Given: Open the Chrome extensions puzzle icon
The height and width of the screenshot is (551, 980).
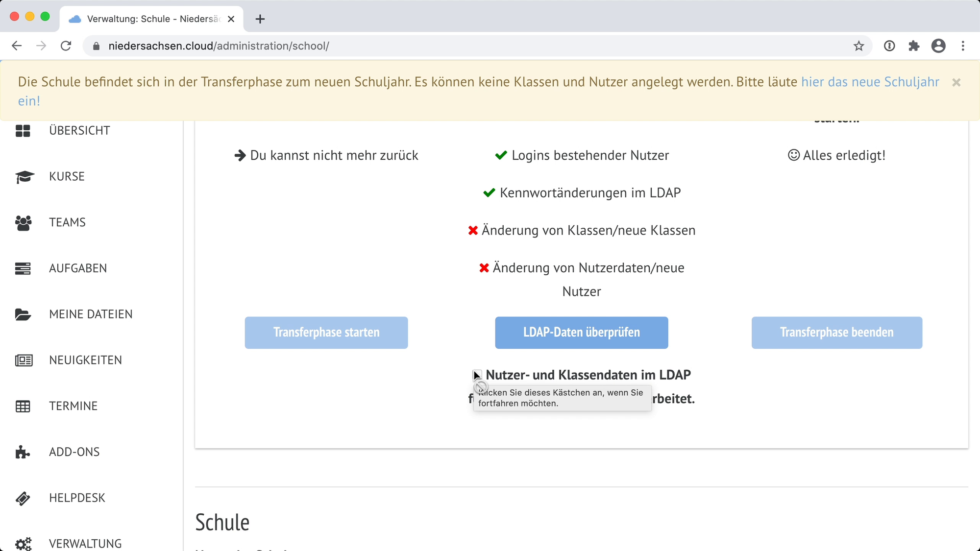Looking at the screenshot, I should point(914,46).
